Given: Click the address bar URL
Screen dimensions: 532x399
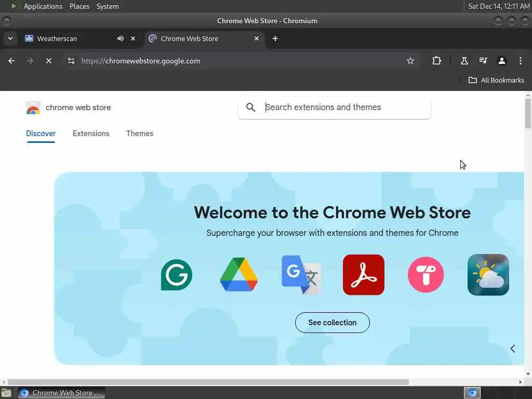Looking at the screenshot, I should coord(141,61).
